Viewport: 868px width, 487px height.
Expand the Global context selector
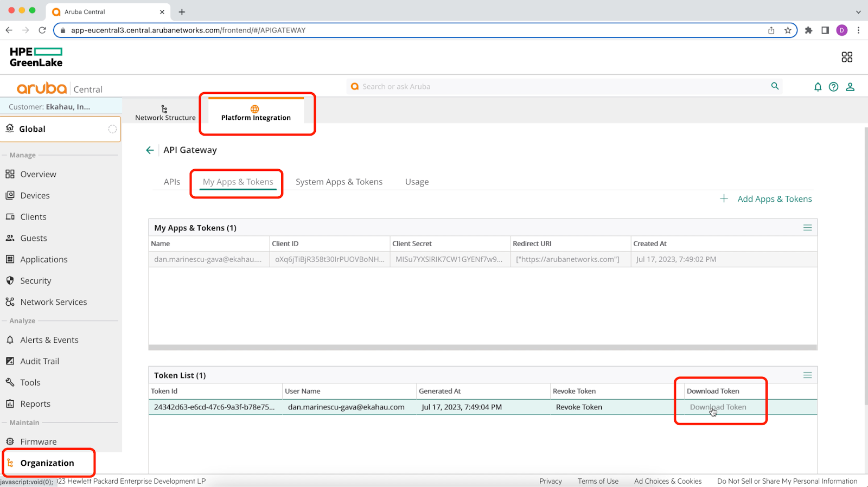tap(60, 129)
